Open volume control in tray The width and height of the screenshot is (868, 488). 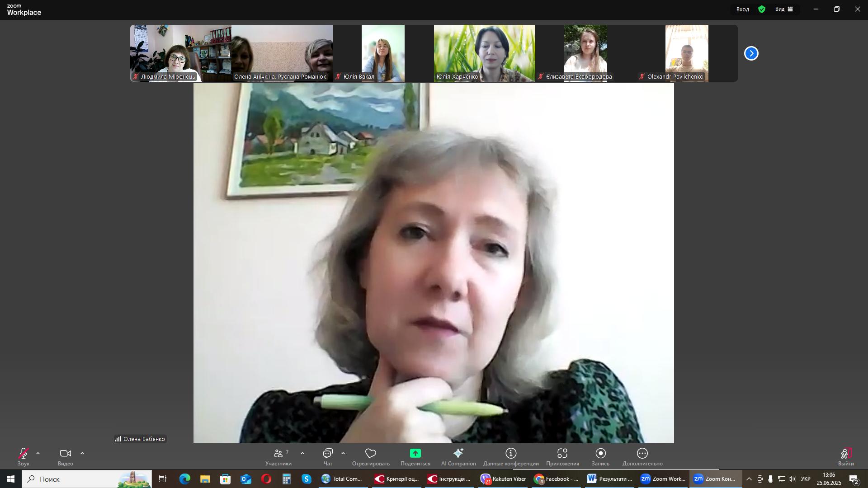click(792, 479)
